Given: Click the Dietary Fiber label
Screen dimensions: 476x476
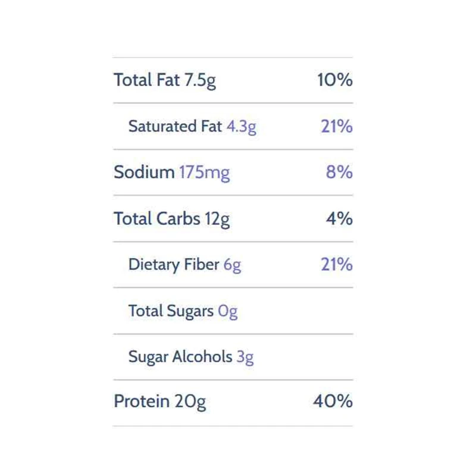Looking at the screenshot, I should click(174, 265).
